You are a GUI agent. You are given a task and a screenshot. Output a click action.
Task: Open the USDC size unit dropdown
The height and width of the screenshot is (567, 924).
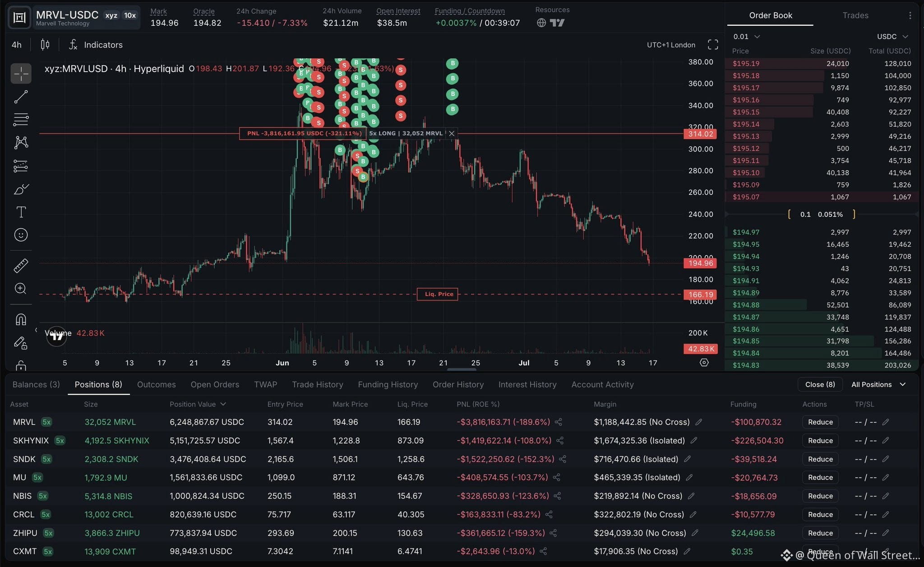click(x=892, y=37)
